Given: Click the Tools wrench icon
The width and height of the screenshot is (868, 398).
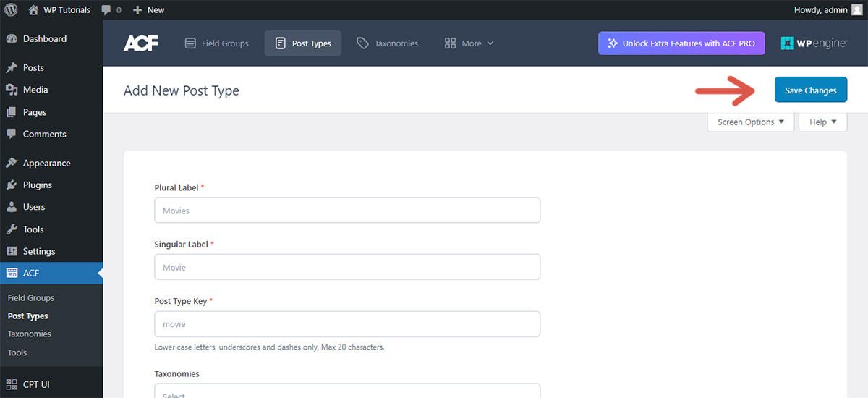Looking at the screenshot, I should tap(12, 229).
